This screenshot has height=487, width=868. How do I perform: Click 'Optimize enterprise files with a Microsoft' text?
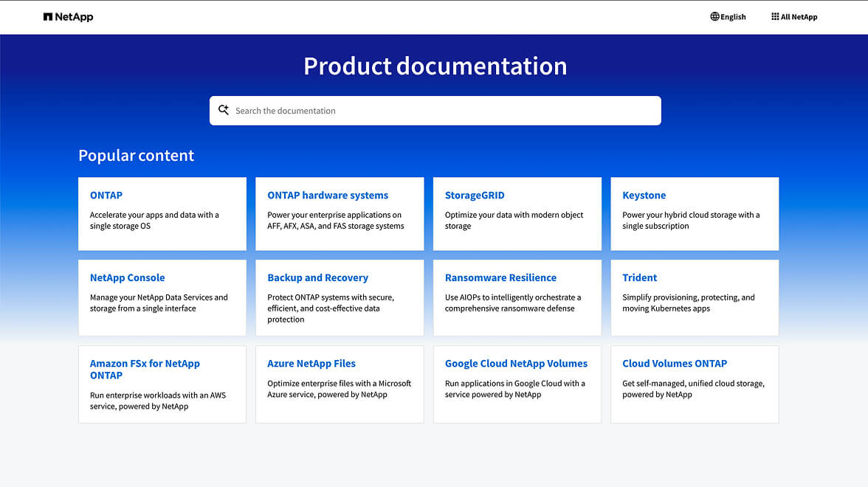340,389
